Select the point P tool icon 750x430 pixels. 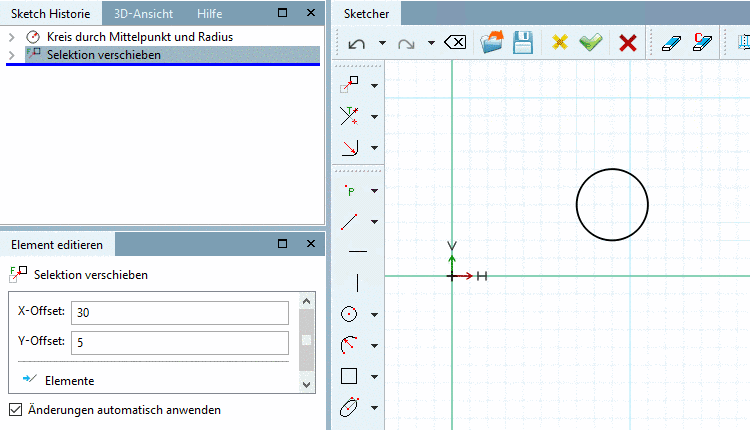coord(350,191)
